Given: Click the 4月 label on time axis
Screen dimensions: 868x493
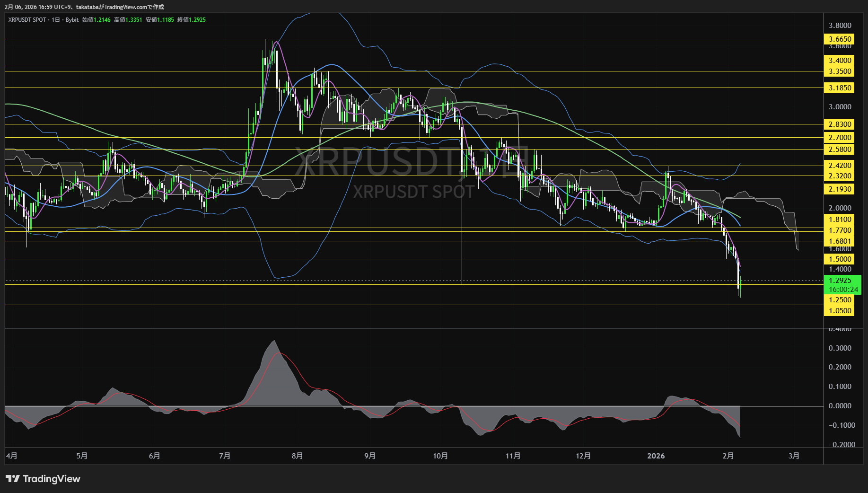Looking at the screenshot, I should pos(12,456).
